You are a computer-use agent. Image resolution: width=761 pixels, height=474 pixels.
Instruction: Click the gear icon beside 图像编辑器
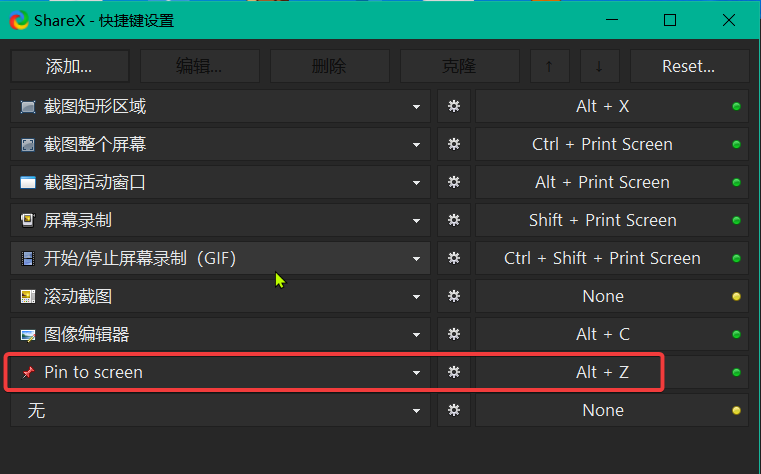coord(454,334)
